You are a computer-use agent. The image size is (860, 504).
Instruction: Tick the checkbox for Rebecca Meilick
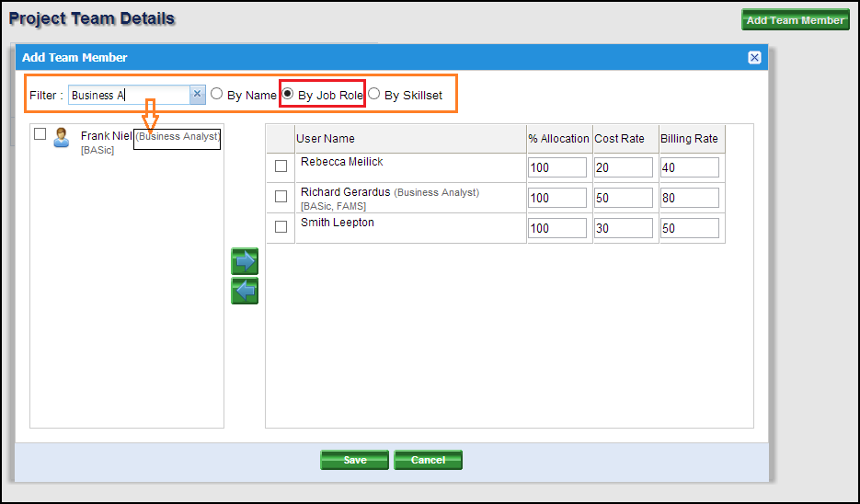click(281, 166)
